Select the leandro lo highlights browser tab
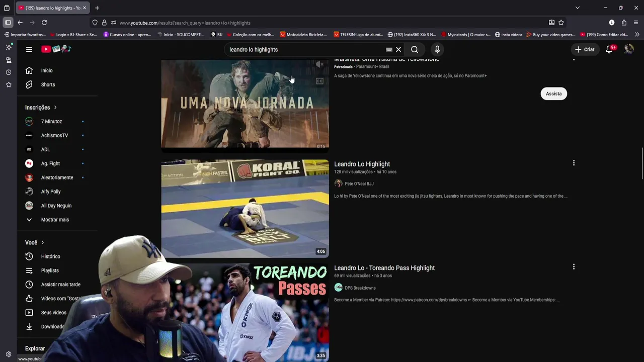Image resolution: width=644 pixels, height=362 pixels. pyautogui.click(x=53, y=8)
